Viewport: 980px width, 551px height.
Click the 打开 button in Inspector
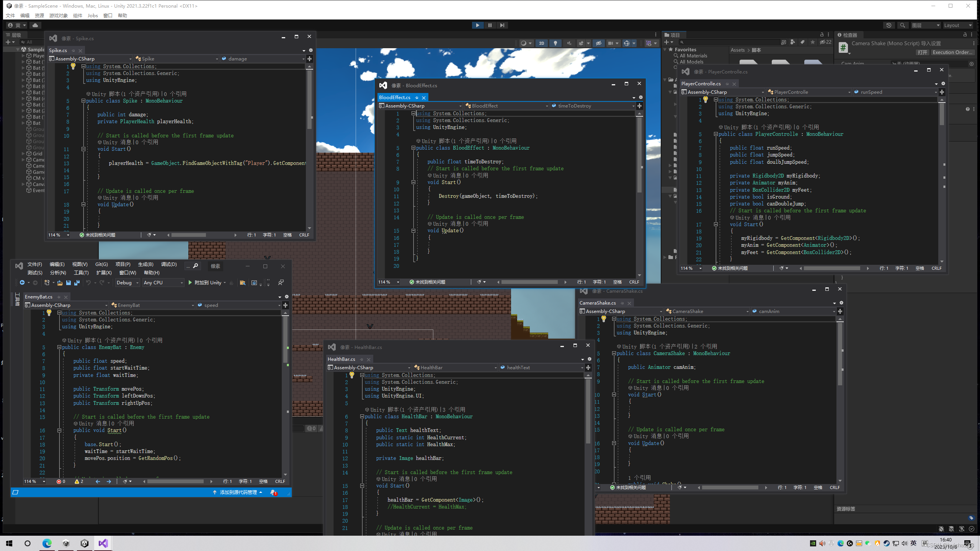922,52
